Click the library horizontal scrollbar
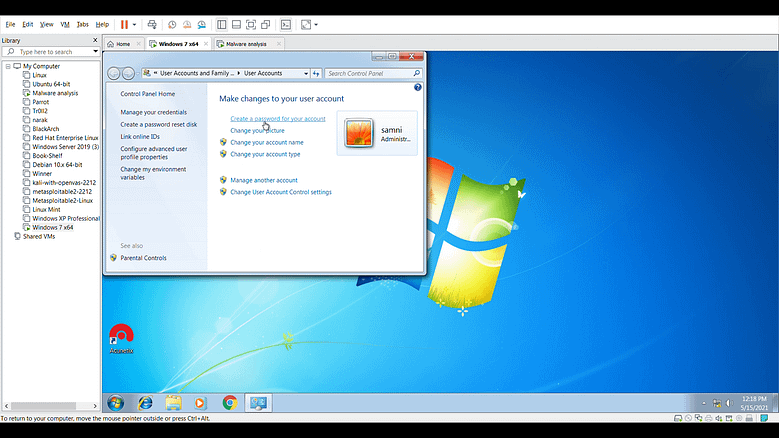The image size is (779, 438). point(44,406)
